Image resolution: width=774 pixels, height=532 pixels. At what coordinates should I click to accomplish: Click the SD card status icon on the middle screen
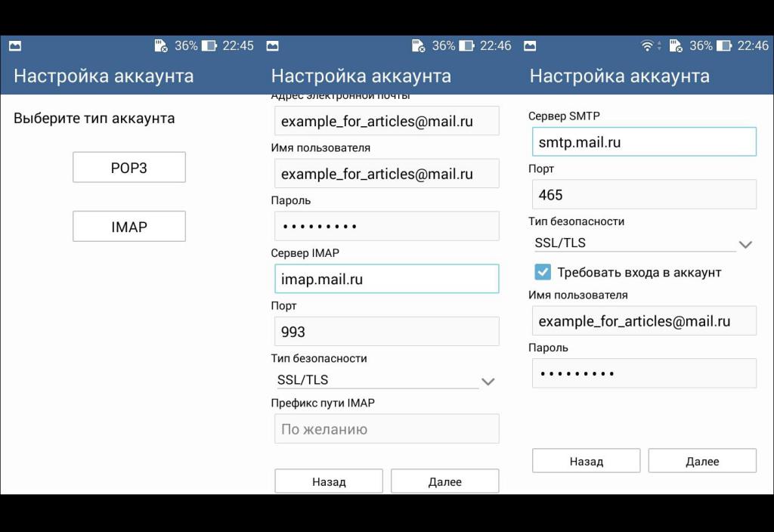point(417,45)
